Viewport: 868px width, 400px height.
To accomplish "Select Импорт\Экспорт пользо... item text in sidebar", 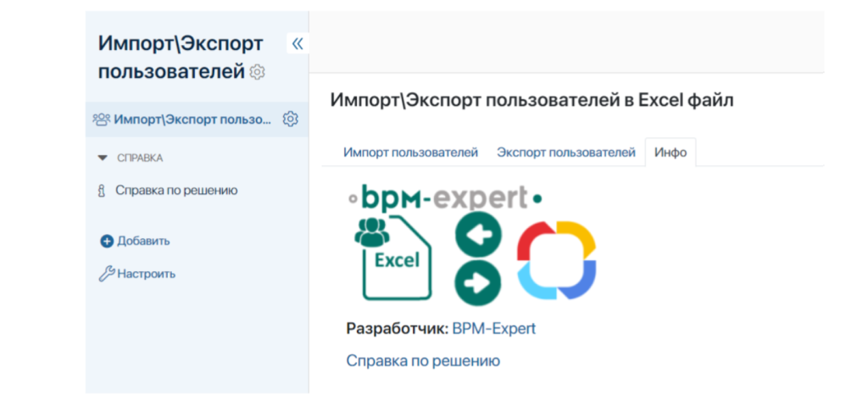I will (192, 119).
